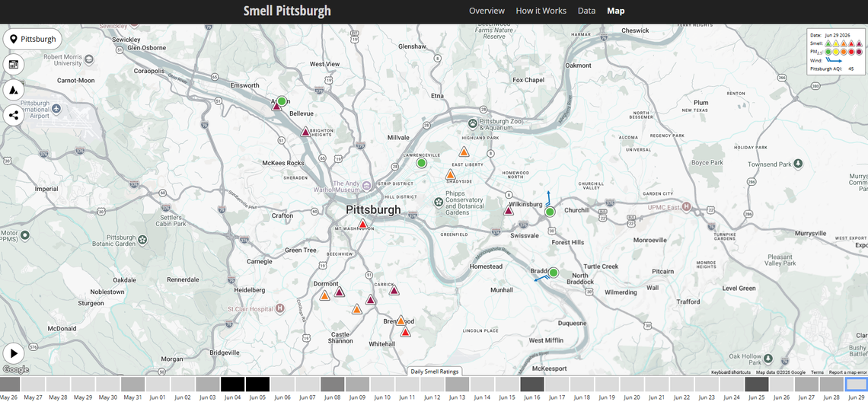Select green PM2.5 circle near Churchill
The width and height of the screenshot is (868, 402).
[550, 212]
